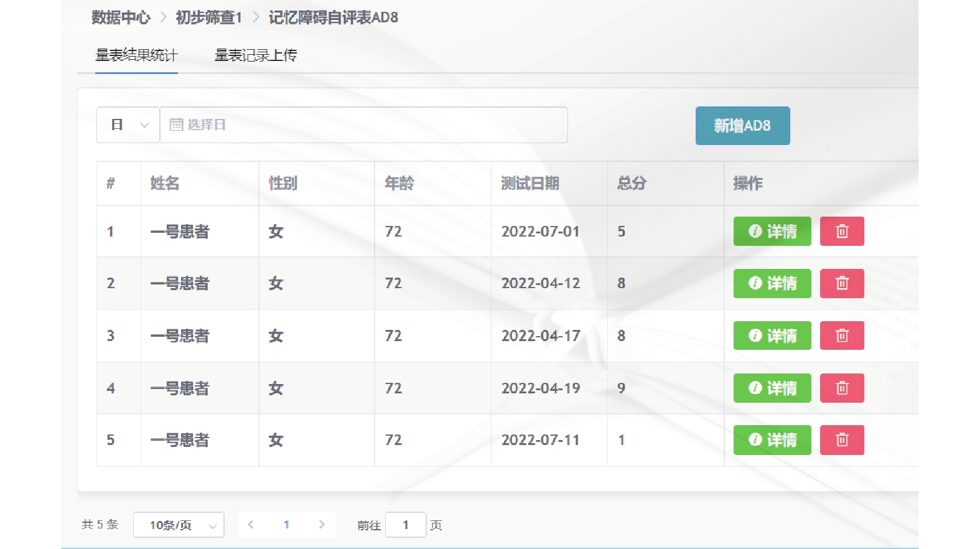Open the 选择日 date picker field
This screenshot has width=980, height=549.
tap(364, 125)
